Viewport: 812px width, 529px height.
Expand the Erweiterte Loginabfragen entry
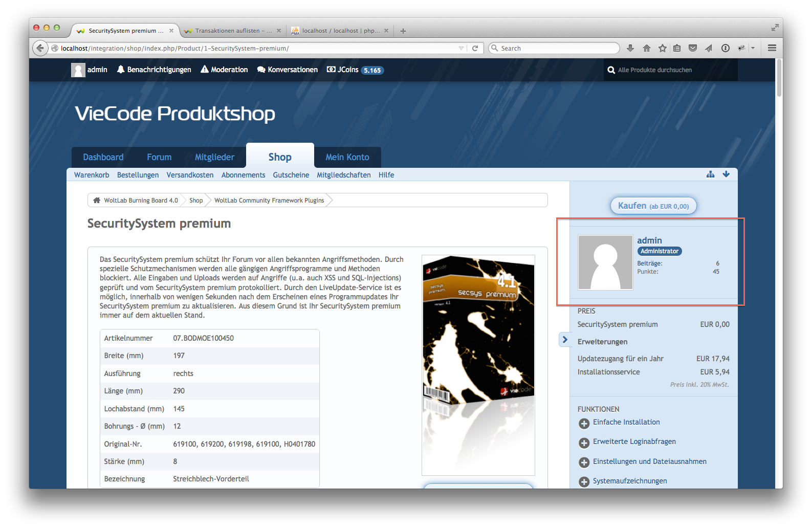[584, 443]
